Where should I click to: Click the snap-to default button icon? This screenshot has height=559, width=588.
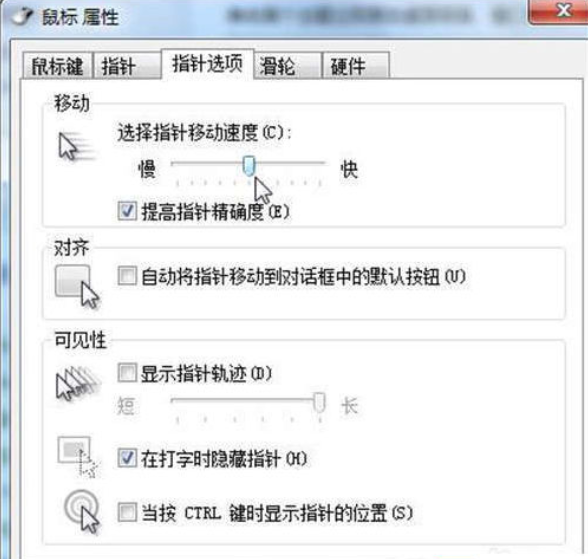click(x=77, y=287)
